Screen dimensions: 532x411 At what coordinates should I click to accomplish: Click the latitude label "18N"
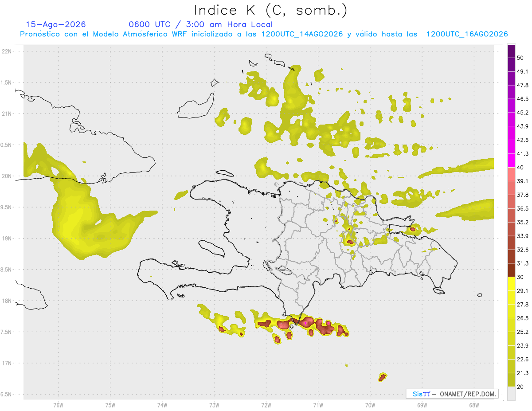(7, 301)
